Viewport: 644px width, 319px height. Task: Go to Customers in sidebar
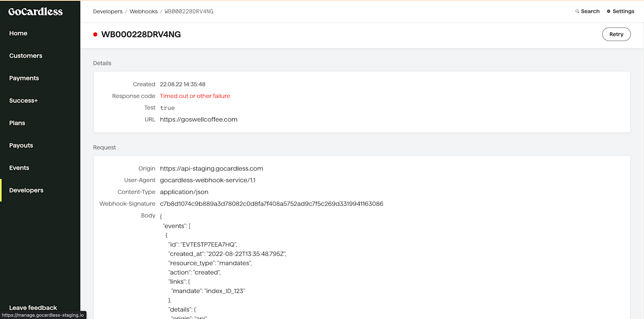coord(26,56)
